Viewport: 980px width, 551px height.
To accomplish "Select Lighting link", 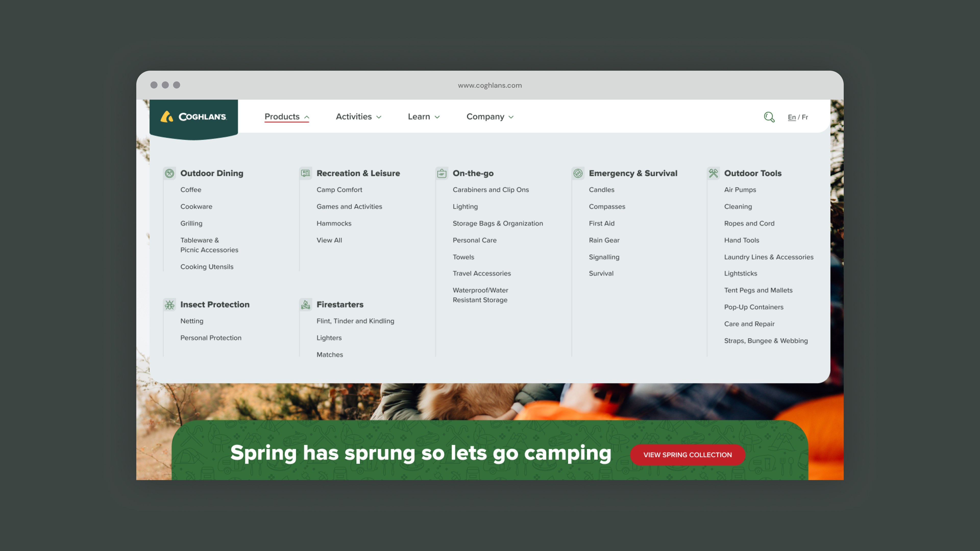I will pos(465,206).
